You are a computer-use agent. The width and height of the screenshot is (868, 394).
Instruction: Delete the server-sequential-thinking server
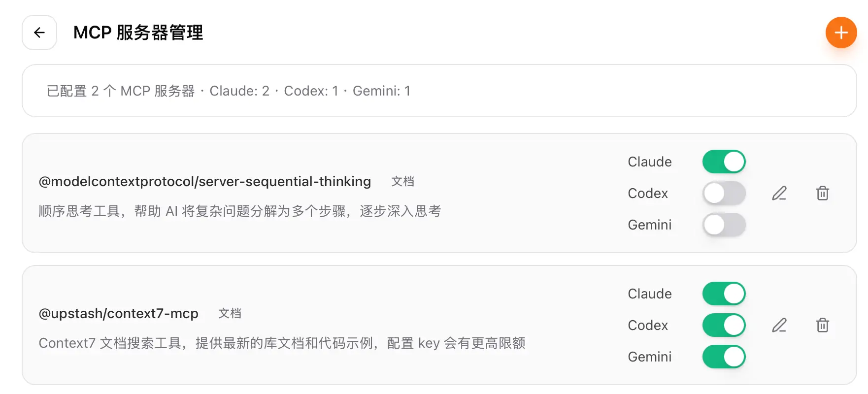tap(822, 193)
